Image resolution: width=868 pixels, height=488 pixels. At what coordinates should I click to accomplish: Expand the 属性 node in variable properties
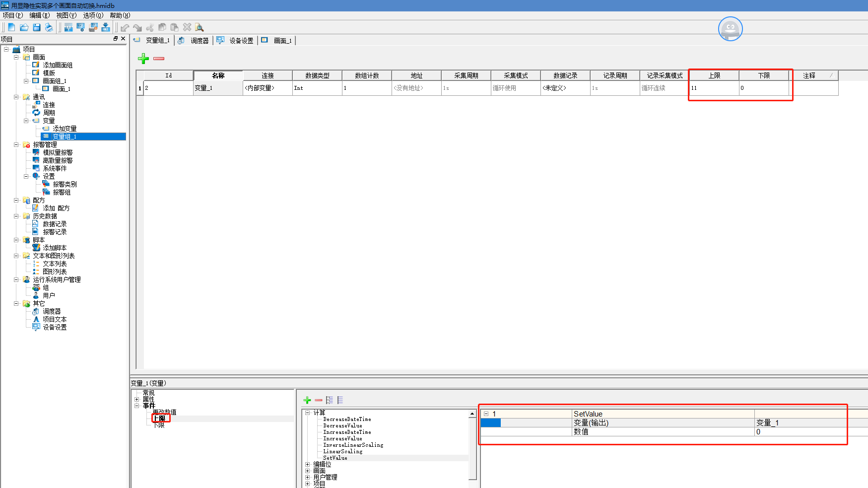(137, 399)
